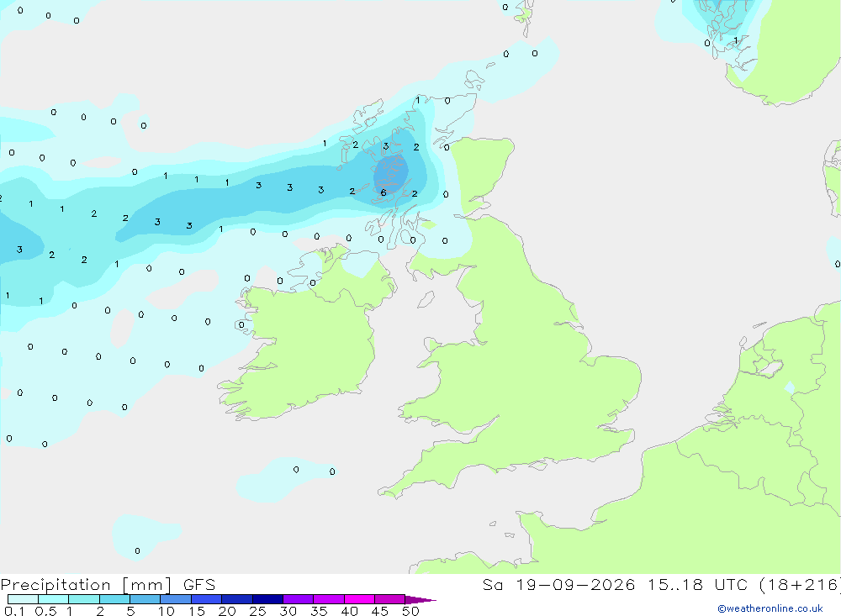Click the legend label 25
This screenshot has height=616, width=841.
pyautogui.click(x=257, y=611)
